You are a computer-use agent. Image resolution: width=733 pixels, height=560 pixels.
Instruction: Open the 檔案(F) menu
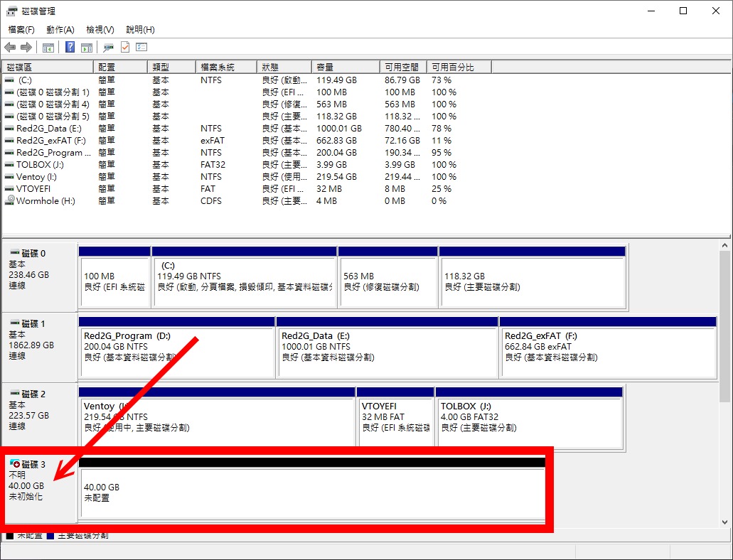21,30
